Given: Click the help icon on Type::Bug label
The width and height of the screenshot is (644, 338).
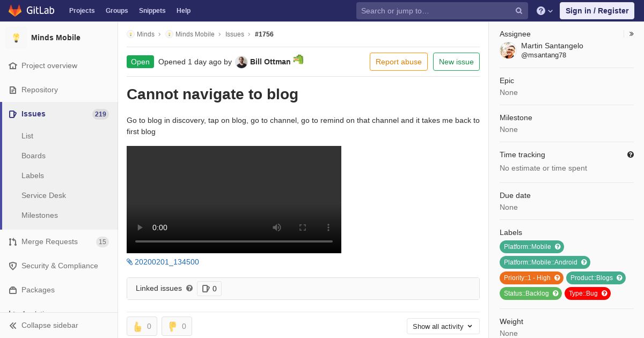Looking at the screenshot, I should tap(604, 293).
